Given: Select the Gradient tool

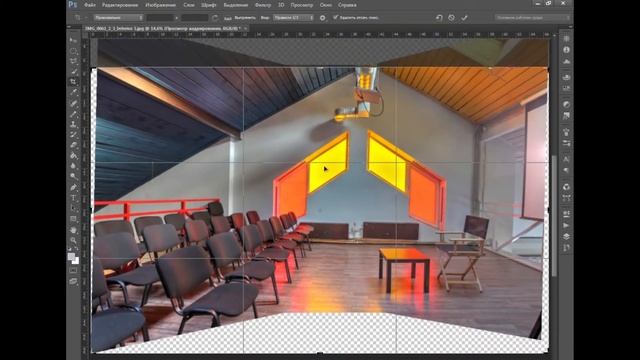Looking at the screenshot, I should point(73,156).
